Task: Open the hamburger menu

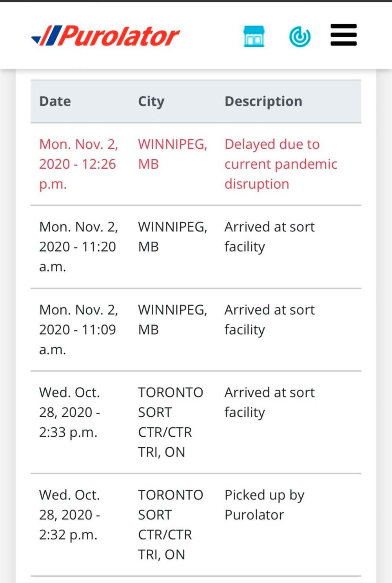Action: (x=343, y=35)
